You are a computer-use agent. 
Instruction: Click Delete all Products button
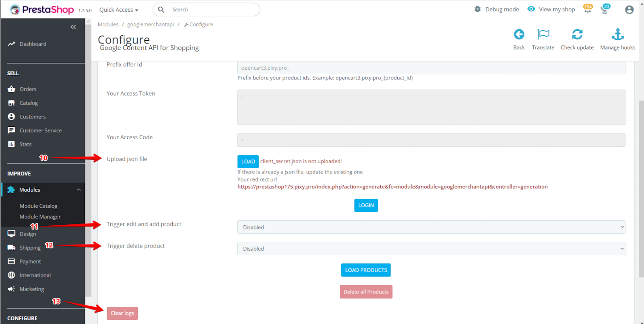[366, 292]
